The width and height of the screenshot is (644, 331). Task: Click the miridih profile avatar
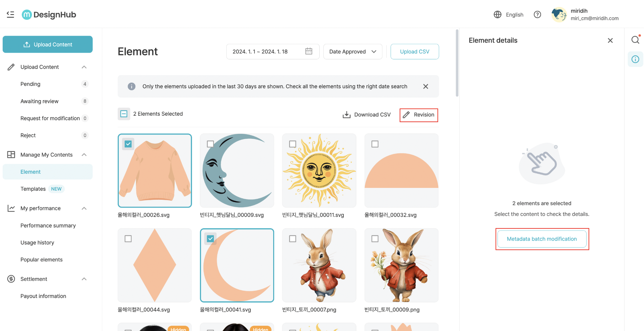[x=559, y=15]
